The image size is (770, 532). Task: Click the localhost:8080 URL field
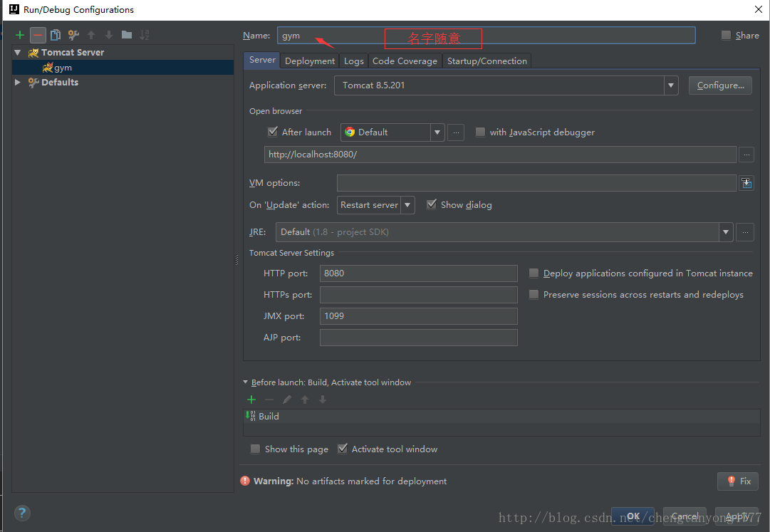500,155
